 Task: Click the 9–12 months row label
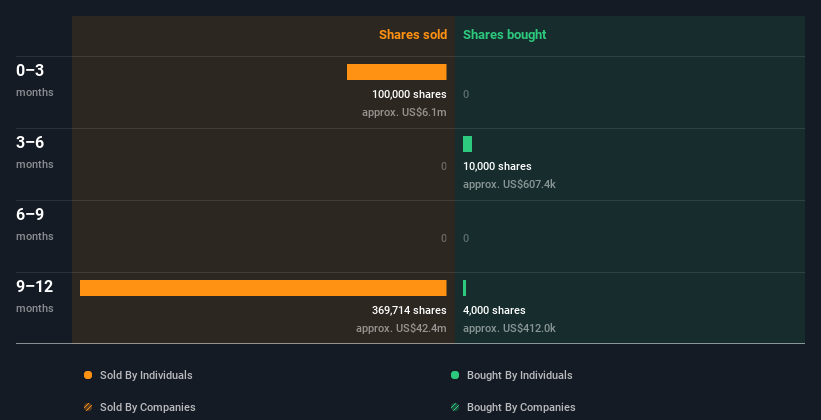tap(35, 296)
